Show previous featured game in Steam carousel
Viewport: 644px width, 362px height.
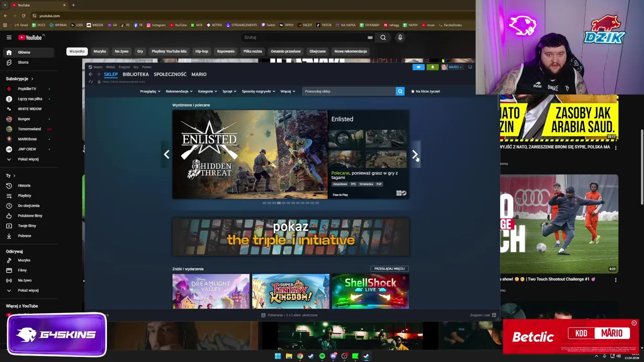pos(167,154)
